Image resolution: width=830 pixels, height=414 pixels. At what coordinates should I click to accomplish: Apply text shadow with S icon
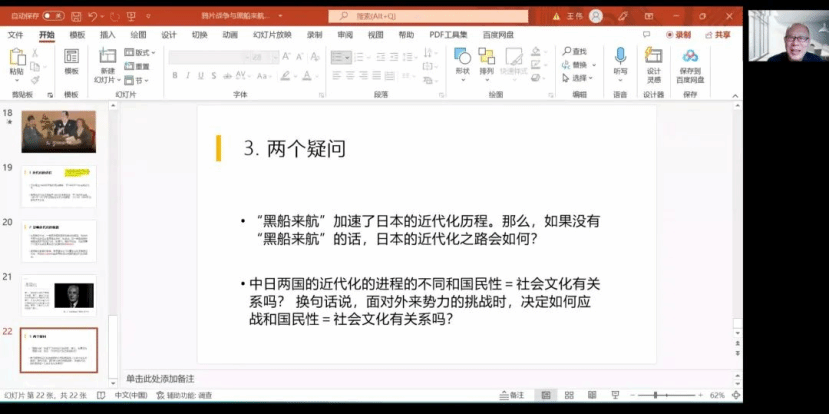tap(214, 76)
